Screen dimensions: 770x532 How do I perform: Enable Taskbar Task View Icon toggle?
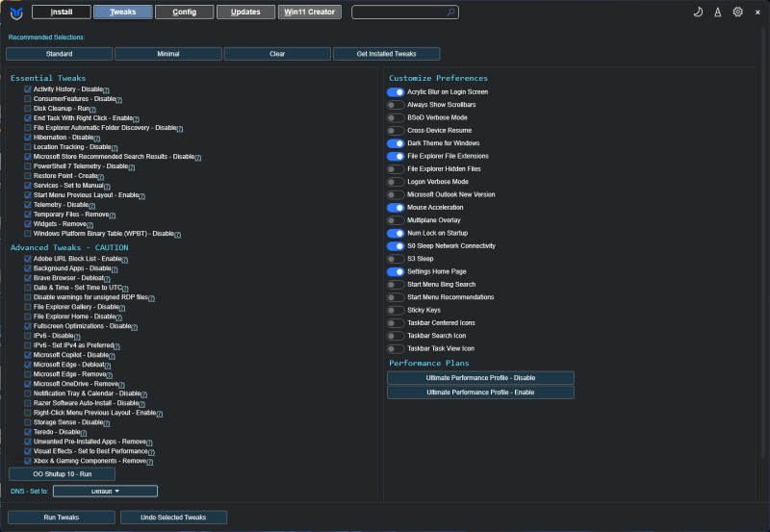(x=396, y=348)
